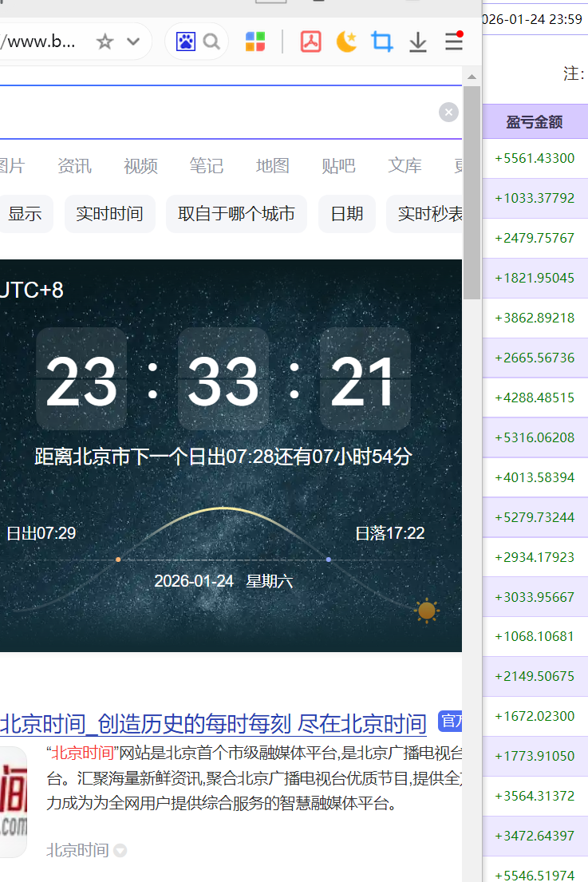Open the 北京时间 search result title link

point(213,723)
